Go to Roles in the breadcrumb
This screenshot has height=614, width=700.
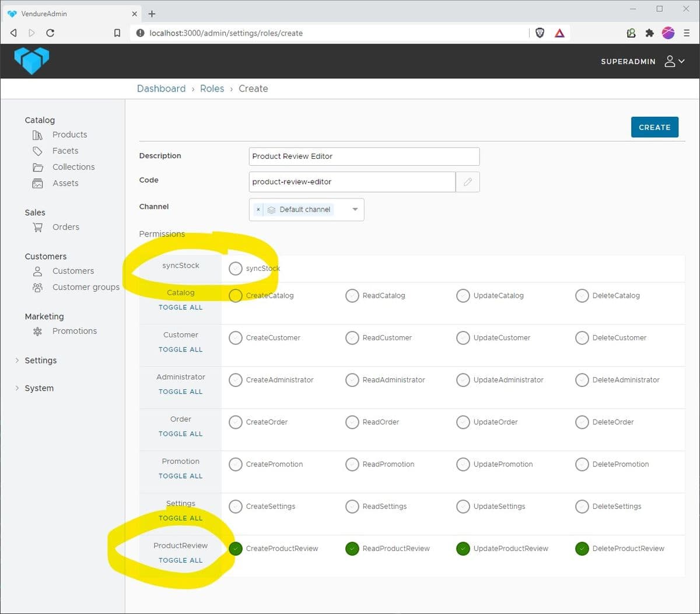tap(212, 89)
